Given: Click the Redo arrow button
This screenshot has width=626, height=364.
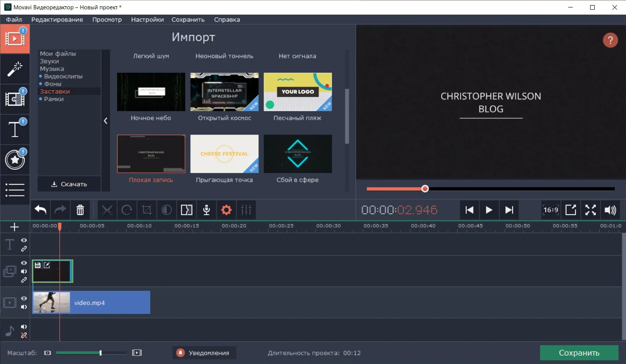Looking at the screenshot, I should [60, 210].
